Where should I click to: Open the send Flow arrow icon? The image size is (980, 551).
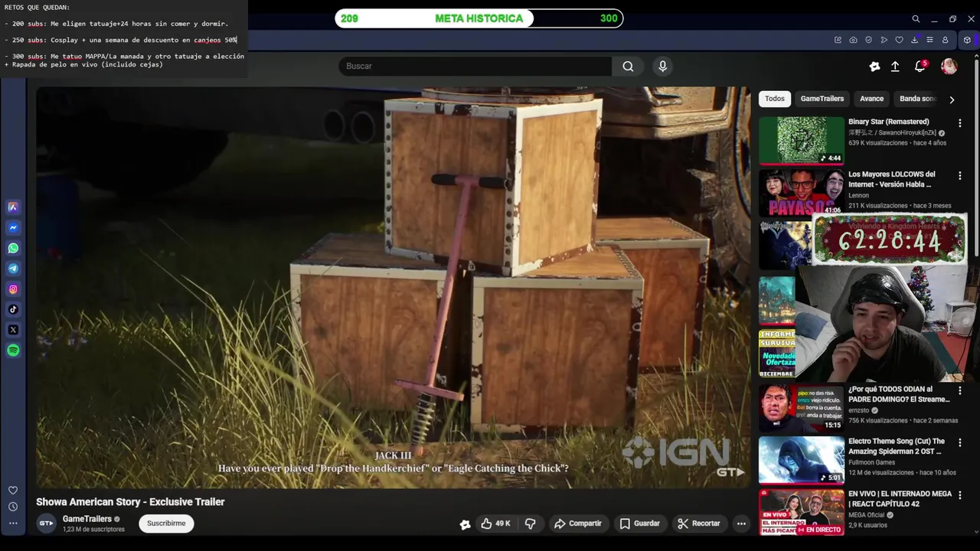click(x=884, y=40)
